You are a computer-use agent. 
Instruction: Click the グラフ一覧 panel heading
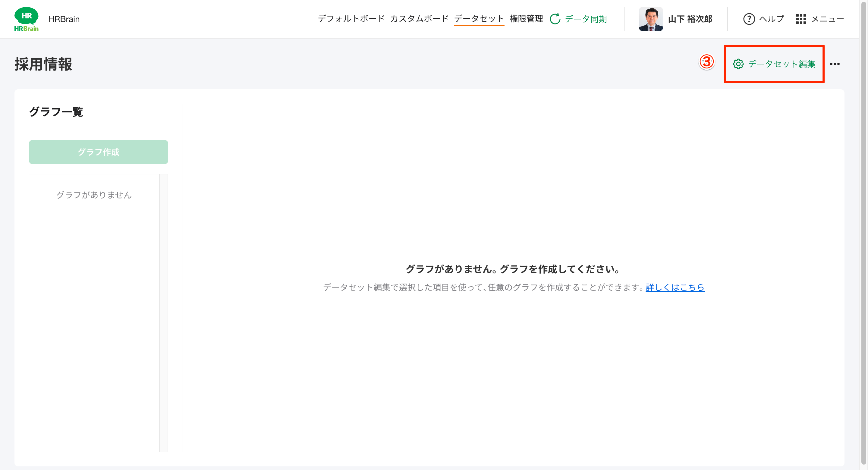(x=57, y=112)
